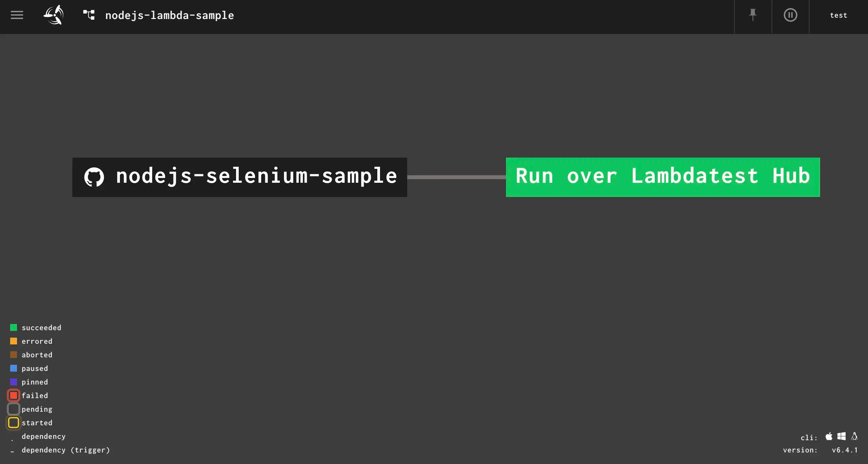Image resolution: width=868 pixels, height=464 pixels.
Task: Toggle the pending status indicator in legend
Action: click(14, 409)
